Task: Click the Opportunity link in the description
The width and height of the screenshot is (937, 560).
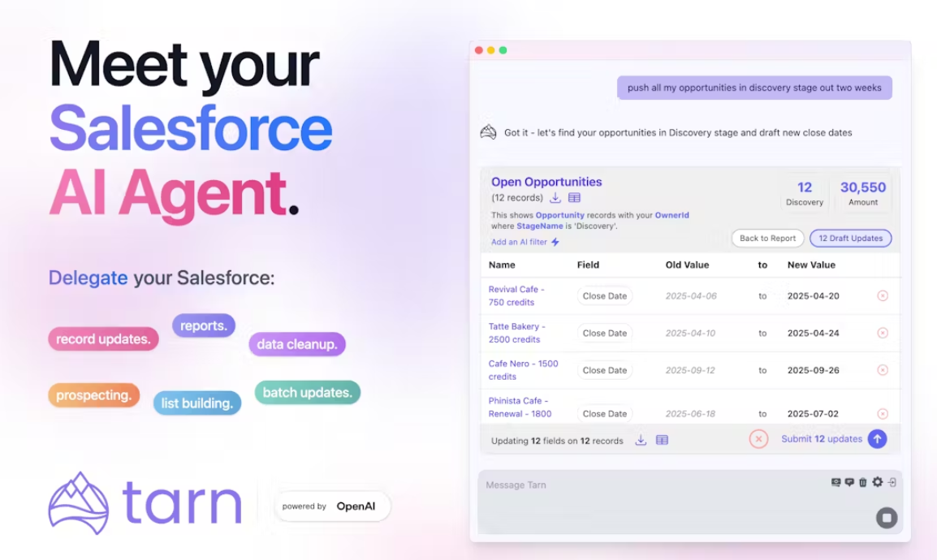Action: click(560, 215)
